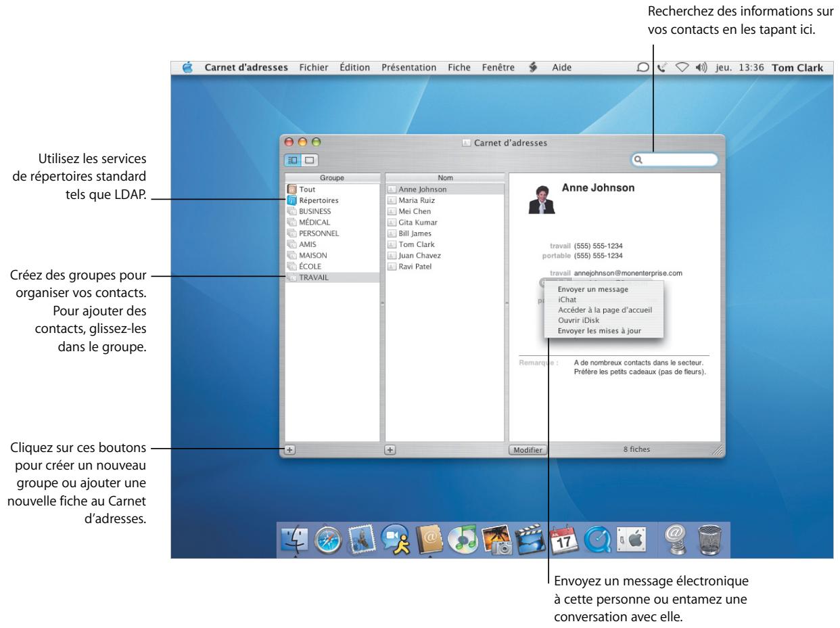Select Mei Chen contact
This screenshot has width=840, height=628.
click(x=445, y=211)
